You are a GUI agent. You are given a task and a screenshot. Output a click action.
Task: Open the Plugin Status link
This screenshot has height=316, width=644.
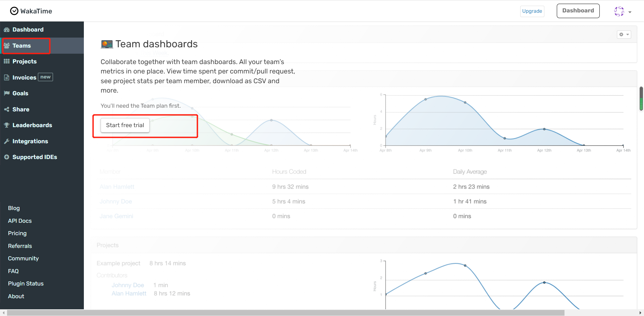click(x=26, y=283)
